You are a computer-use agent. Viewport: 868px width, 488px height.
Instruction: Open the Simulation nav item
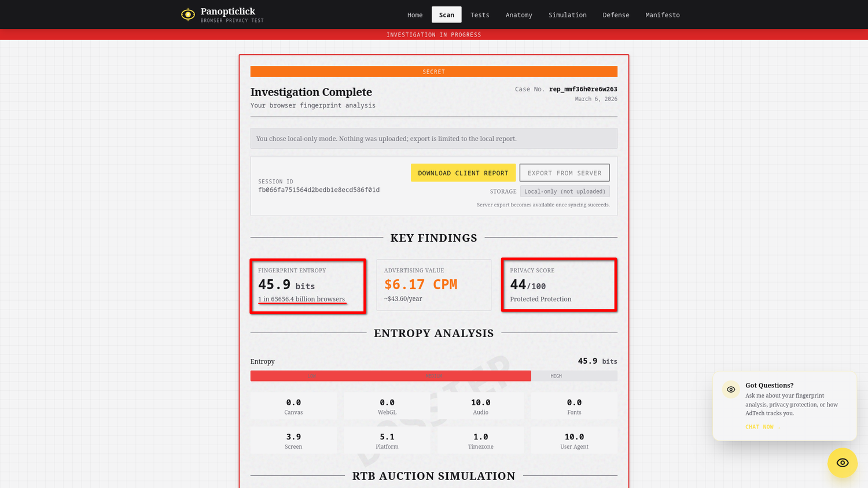(x=568, y=14)
